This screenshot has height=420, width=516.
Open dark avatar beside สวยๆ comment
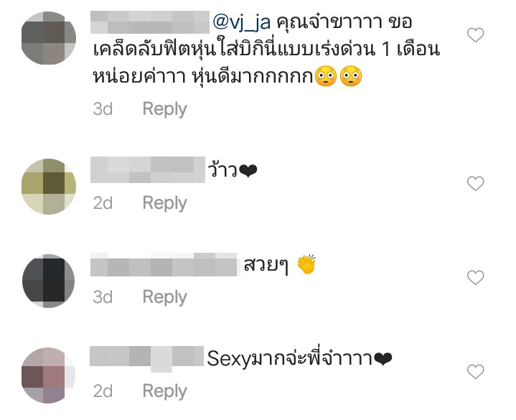point(49,281)
